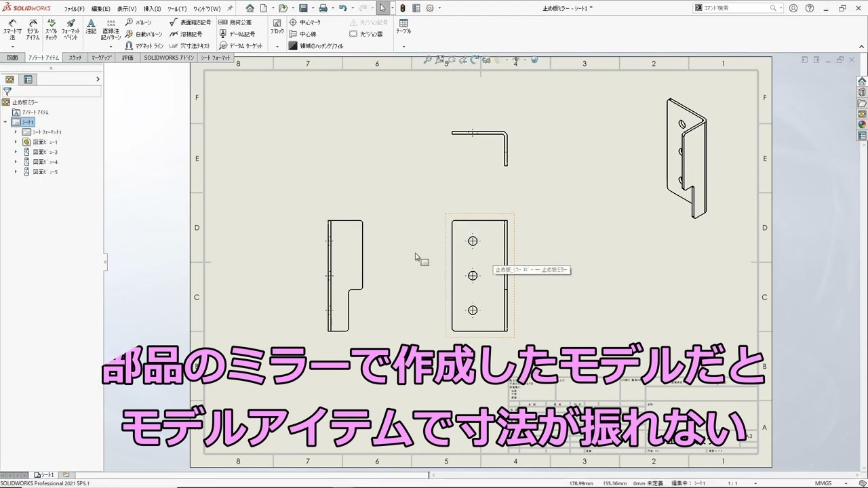Open the Appearances color ball task pane icon
The width and height of the screenshot is (868, 488).
click(x=862, y=125)
